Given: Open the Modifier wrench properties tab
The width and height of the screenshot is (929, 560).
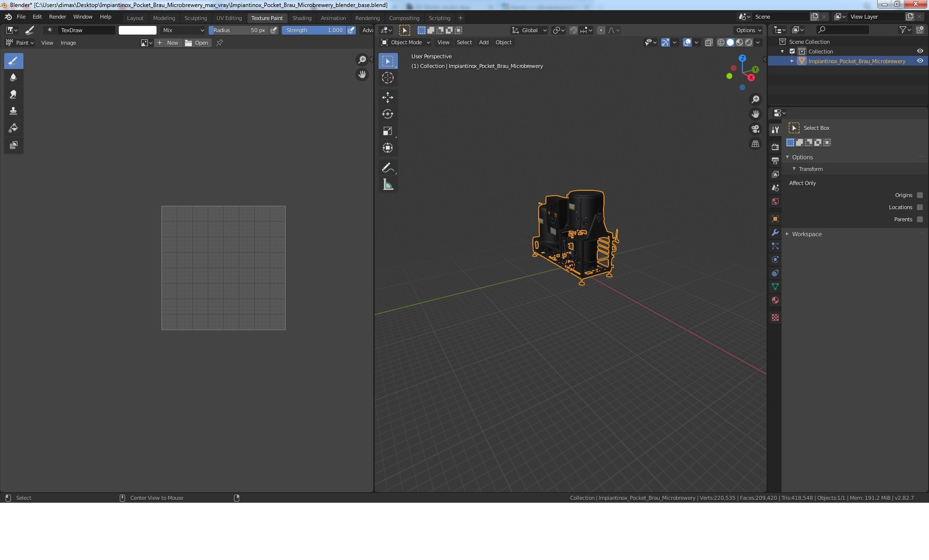Looking at the screenshot, I should 775,232.
